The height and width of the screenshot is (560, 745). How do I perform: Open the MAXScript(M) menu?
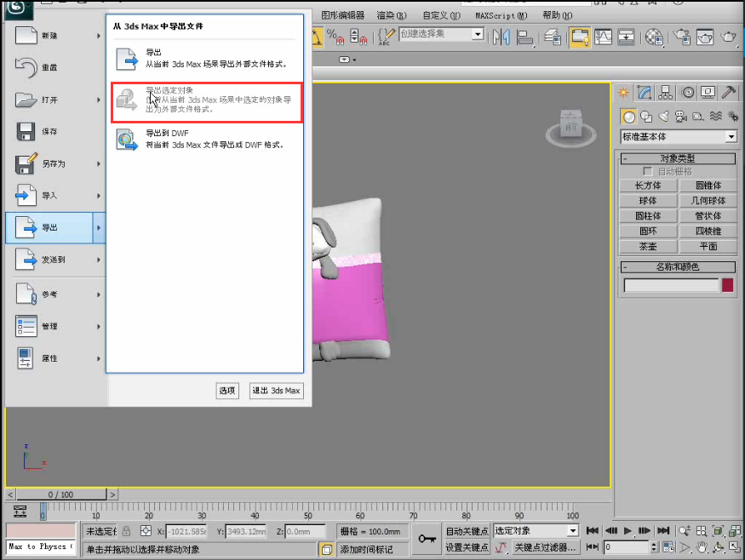coord(501,15)
